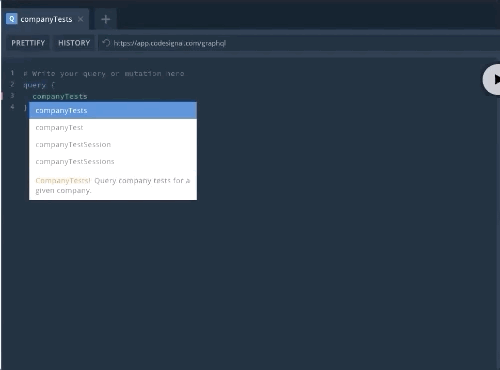Click companyTests text on line 3

click(x=60, y=96)
